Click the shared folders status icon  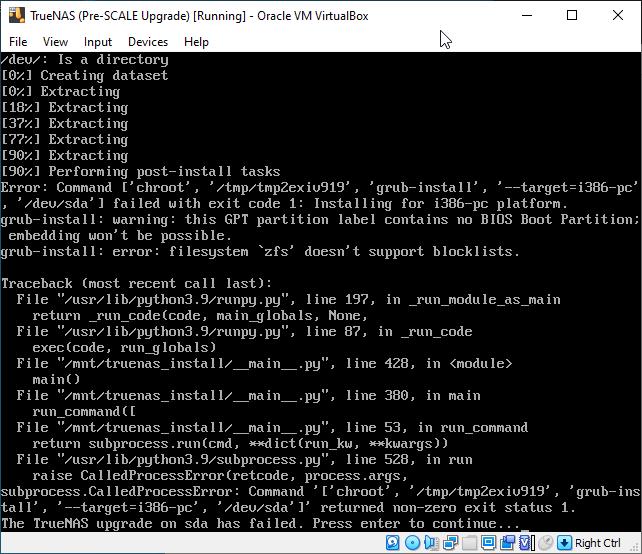(x=470, y=543)
